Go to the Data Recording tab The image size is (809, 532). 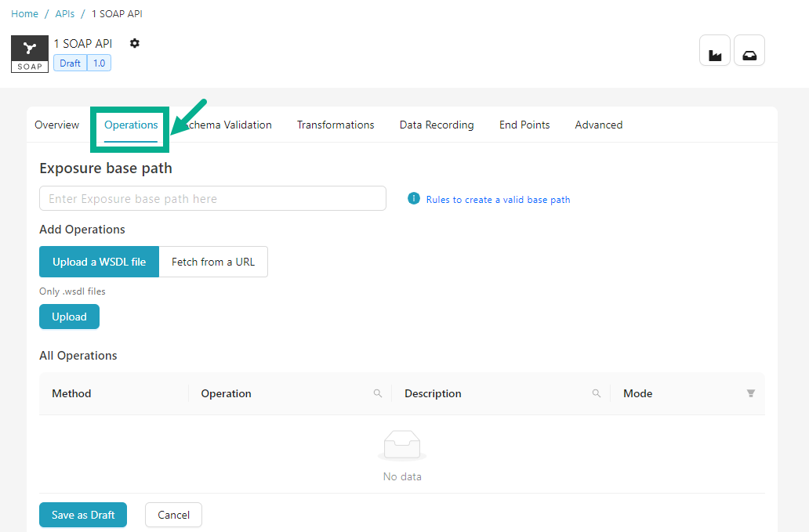437,125
